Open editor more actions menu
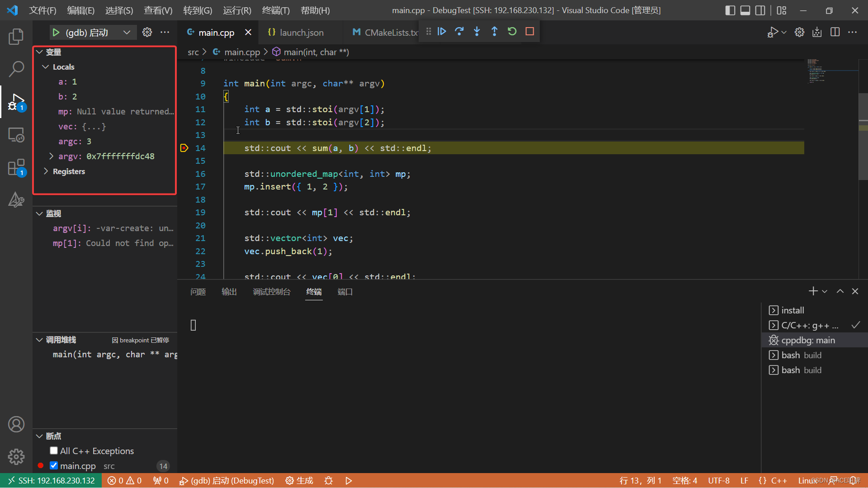 point(853,32)
